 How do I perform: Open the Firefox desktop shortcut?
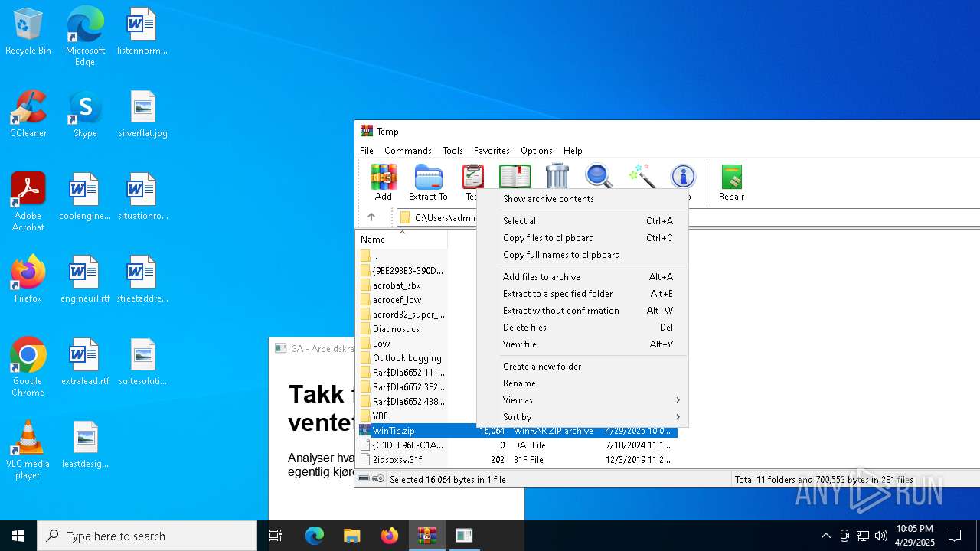click(28, 280)
